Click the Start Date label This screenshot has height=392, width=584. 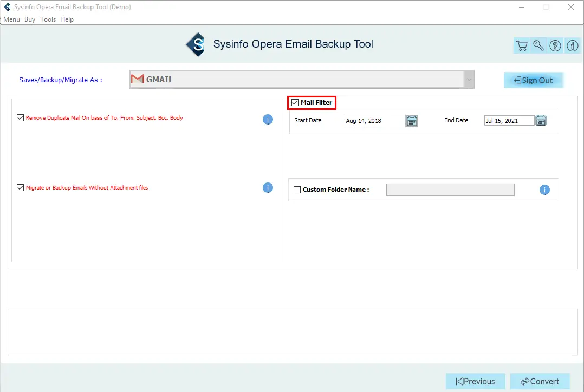pyautogui.click(x=308, y=120)
